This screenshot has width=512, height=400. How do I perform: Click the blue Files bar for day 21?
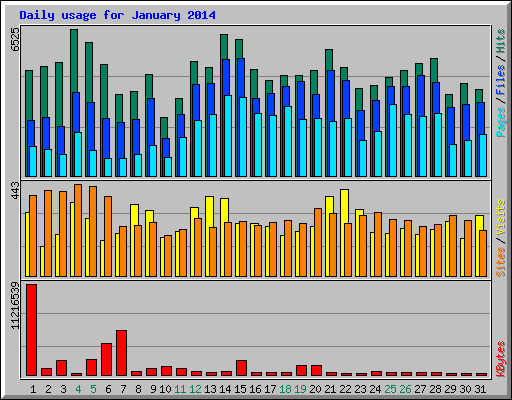tap(331, 95)
